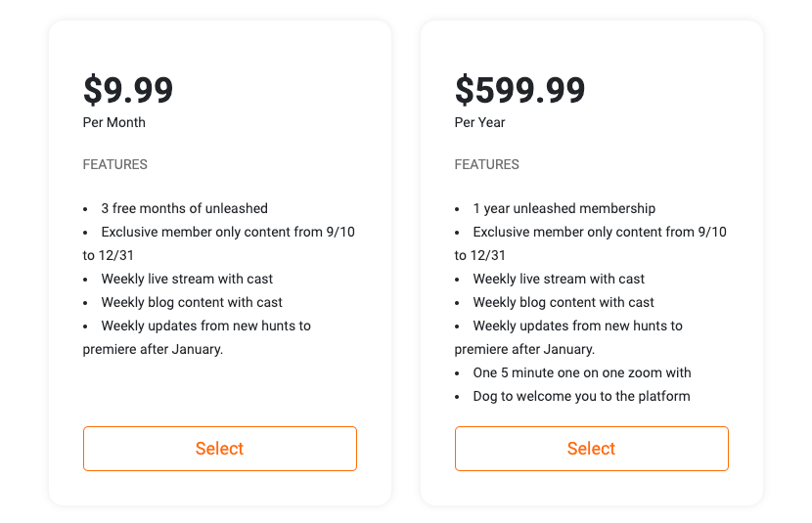Click the Per Month label
The image size is (812, 523).
point(113,122)
